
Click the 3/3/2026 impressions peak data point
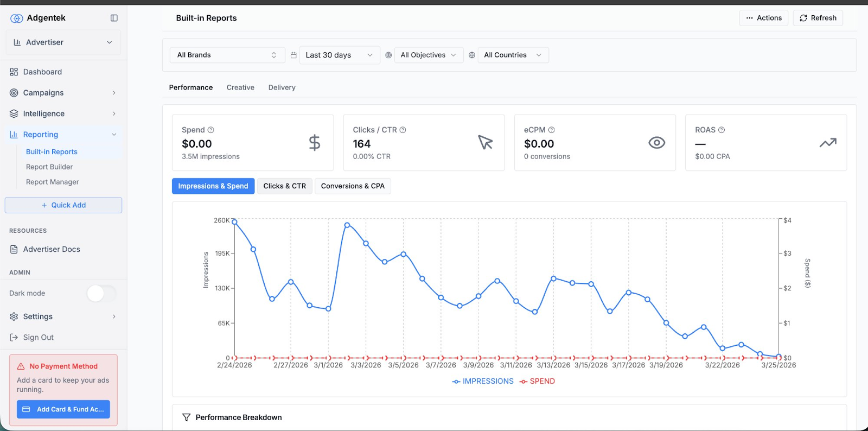347,225
